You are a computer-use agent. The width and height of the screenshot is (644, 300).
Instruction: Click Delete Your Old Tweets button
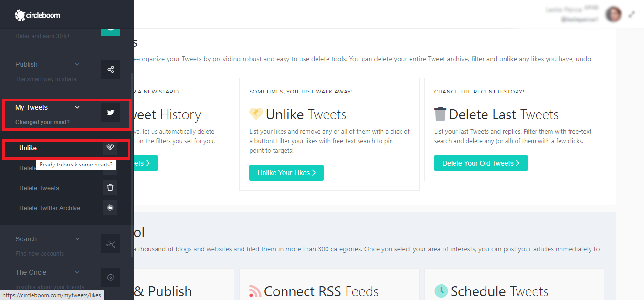point(481,163)
